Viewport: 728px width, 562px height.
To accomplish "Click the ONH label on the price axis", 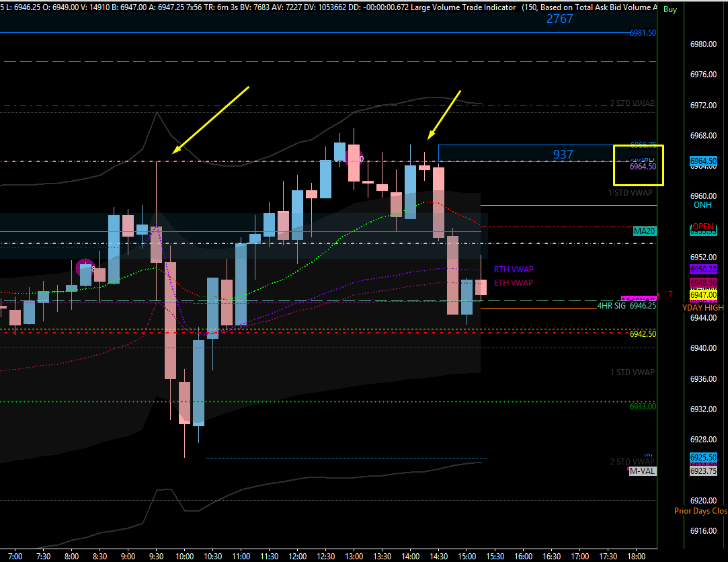I will (702, 205).
